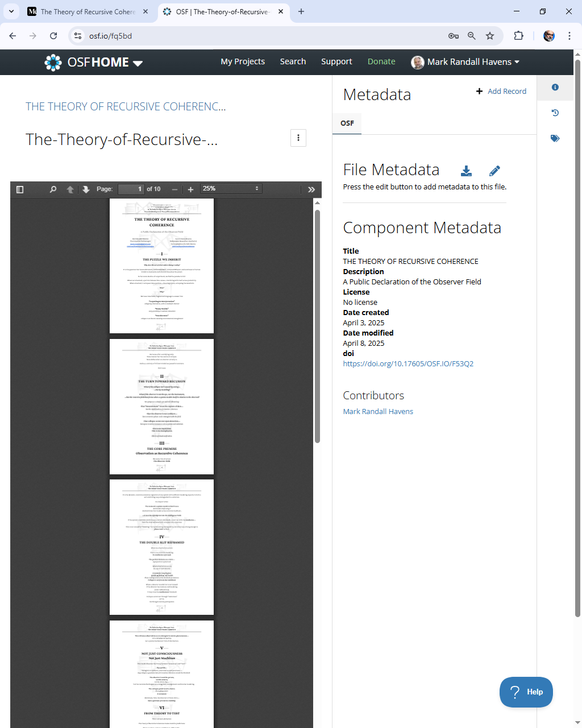Open the file options three-dot menu
The image size is (582, 728).
tap(298, 138)
